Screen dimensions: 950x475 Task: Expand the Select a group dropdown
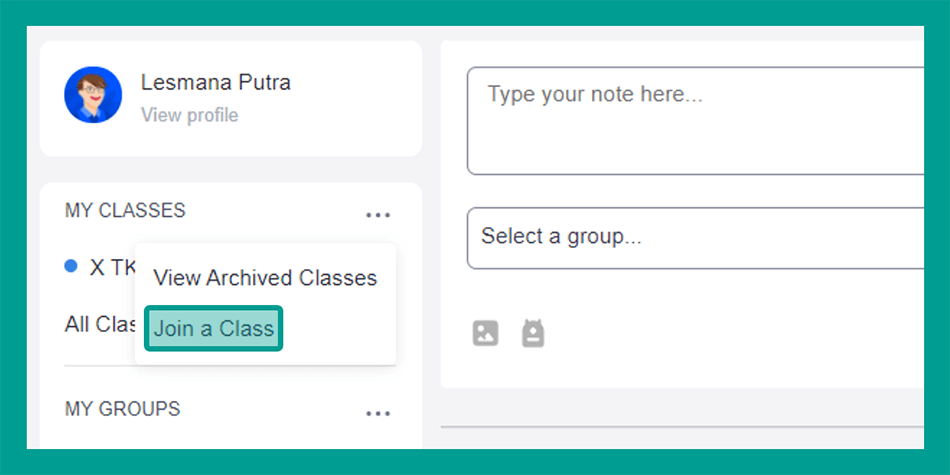point(695,238)
